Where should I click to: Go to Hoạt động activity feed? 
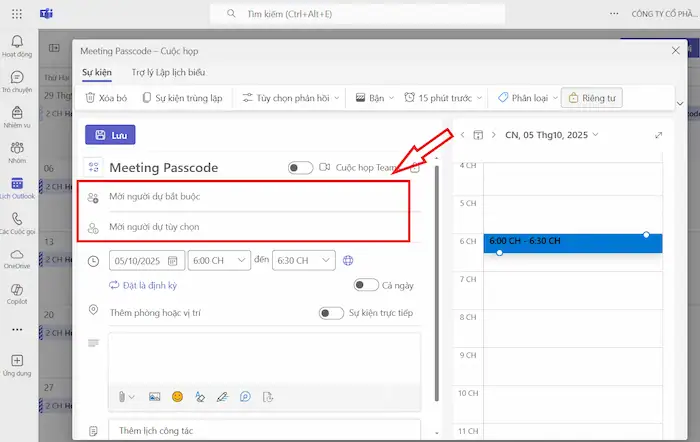[17, 44]
